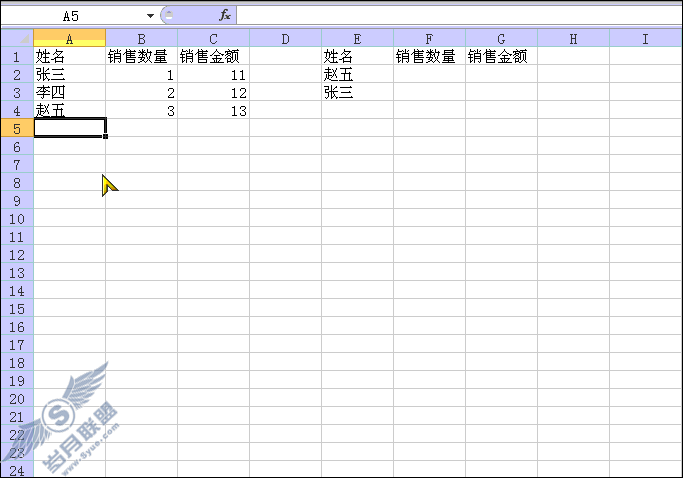Select row 6 header
This screenshot has width=683, height=478.
pos(17,147)
